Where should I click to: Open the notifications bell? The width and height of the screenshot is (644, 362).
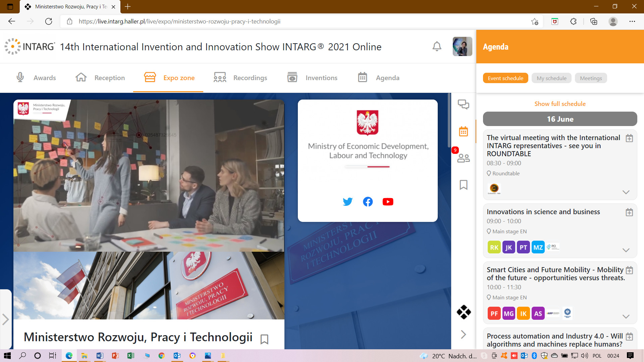pyautogui.click(x=437, y=46)
